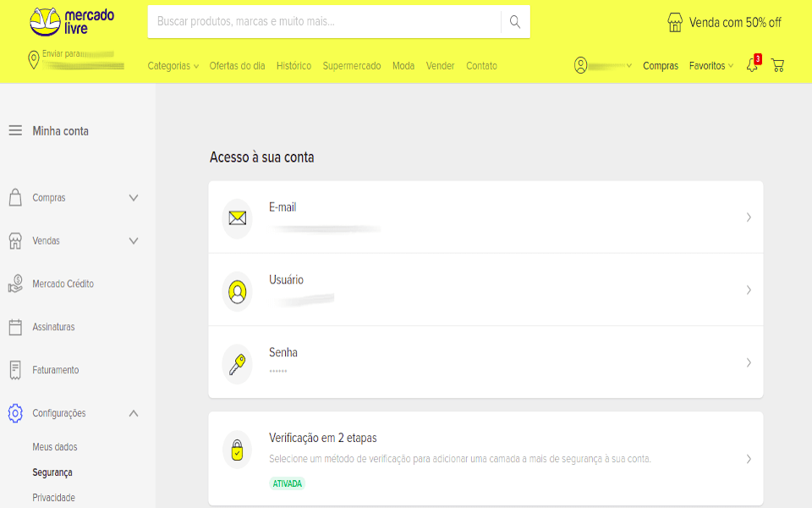Image resolution: width=812 pixels, height=508 pixels.
Task: Open the Contato menu item
Action: click(x=481, y=66)
